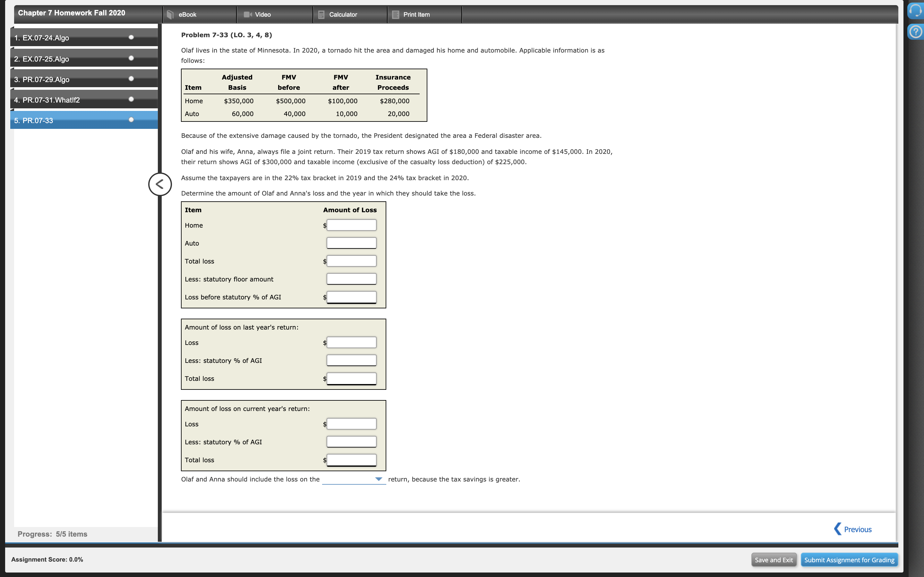Select item 4 PR.07-31.WhatIf2 in sidebar
This screenshot has width=924, height=577.
click(x=47, y=100)
